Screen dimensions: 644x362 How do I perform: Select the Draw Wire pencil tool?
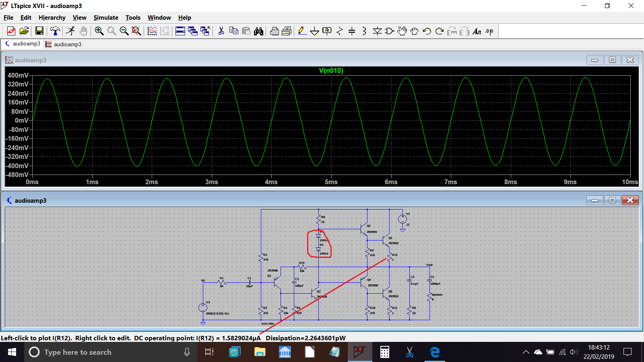[302, 31]
